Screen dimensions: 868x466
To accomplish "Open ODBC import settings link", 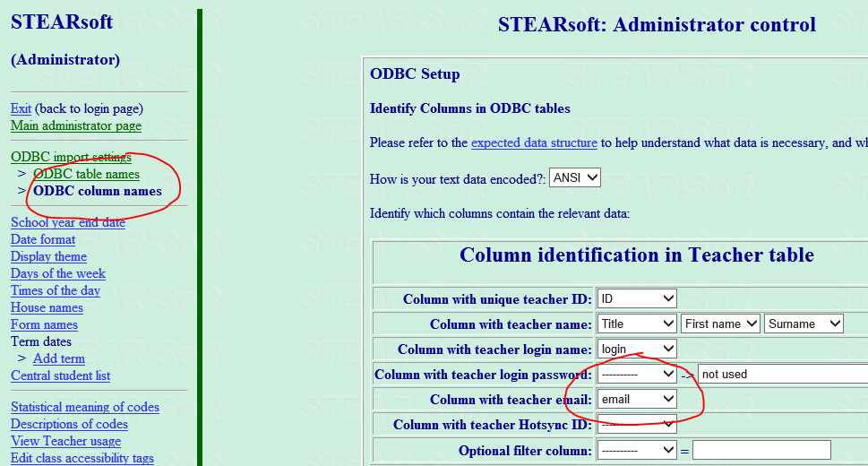I will [71, 157].
